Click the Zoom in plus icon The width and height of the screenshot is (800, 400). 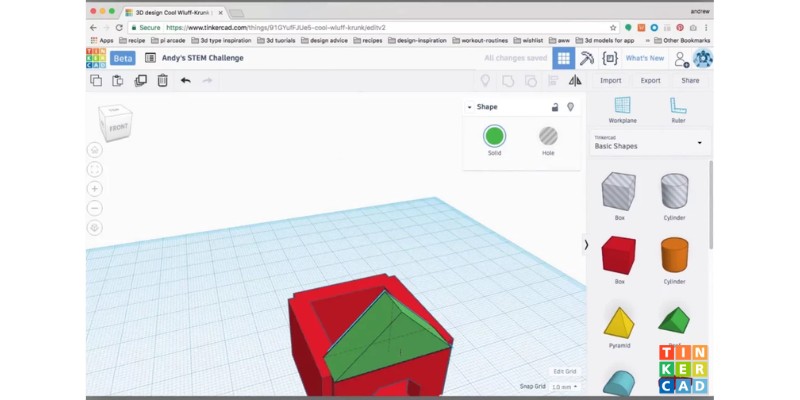coord(94,189)
